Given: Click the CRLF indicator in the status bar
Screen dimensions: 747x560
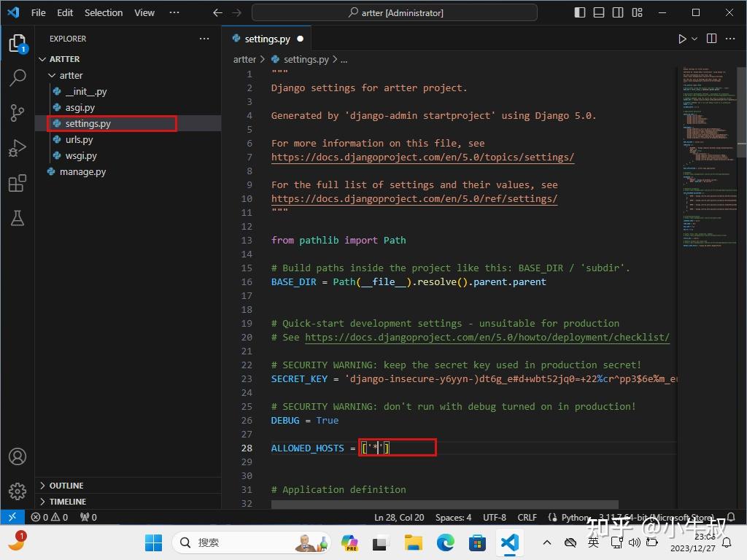Looking at the screenshot, I should pos(527,517).
